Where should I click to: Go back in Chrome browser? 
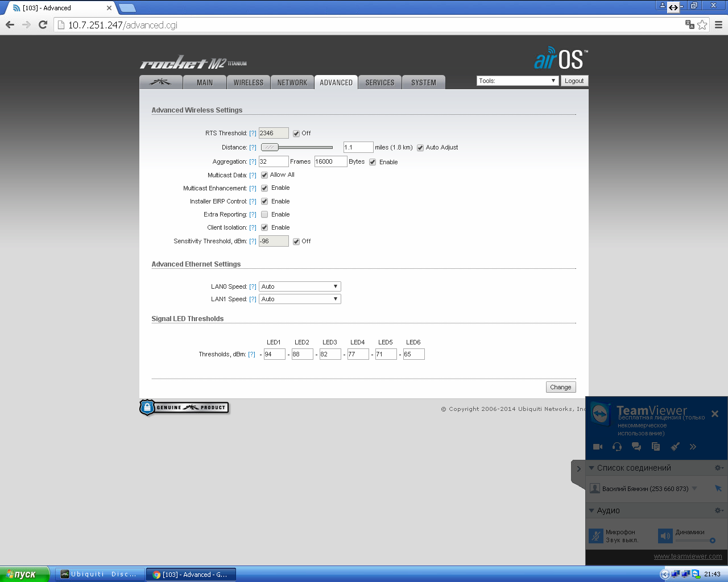[10, 24]
